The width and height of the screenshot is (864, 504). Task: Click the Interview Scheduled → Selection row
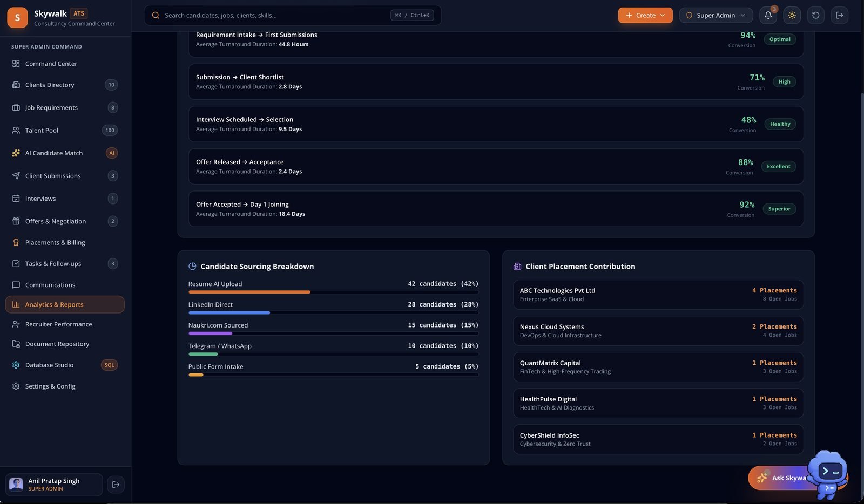tap(496, 124)
